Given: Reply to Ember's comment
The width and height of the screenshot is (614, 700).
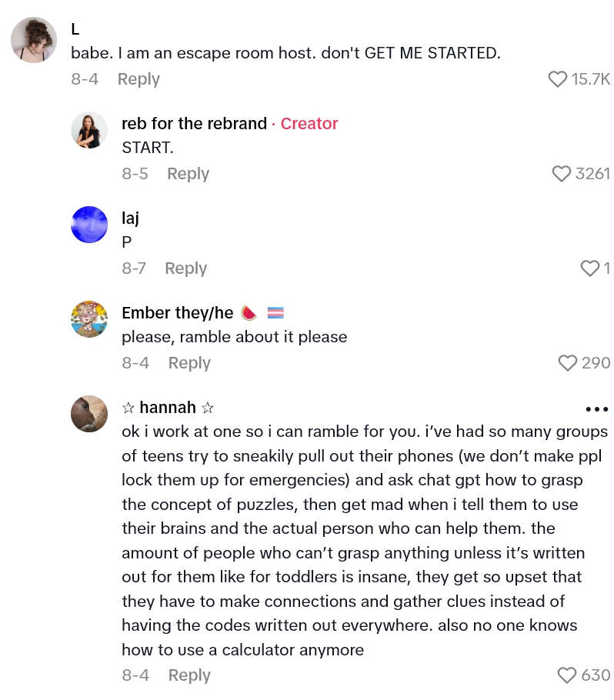Looking at the screenshot, I should (189, 362).
